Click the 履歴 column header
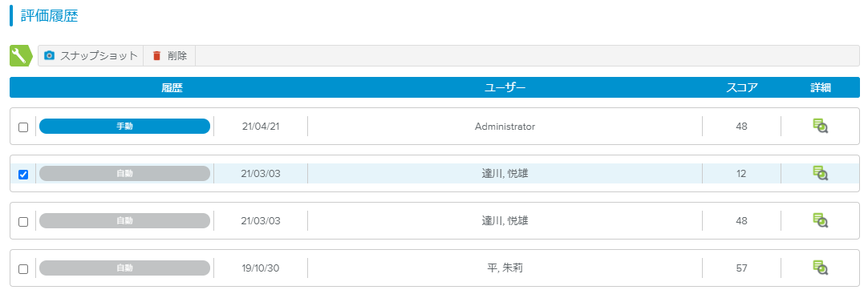The width and height of the screenshot is (868, 294). point(172,87)
